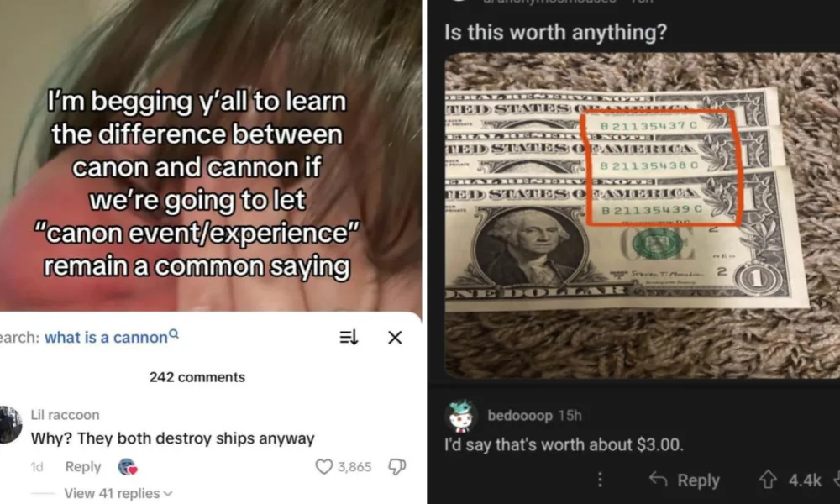Dislike the comment with thumbs-down icon
This screenshot has width=840, height=504.
[396, 467]
